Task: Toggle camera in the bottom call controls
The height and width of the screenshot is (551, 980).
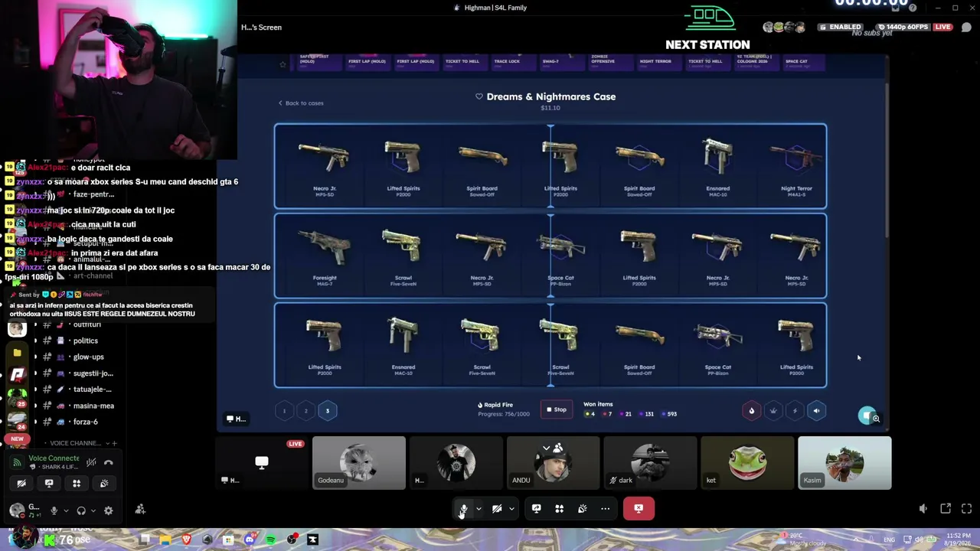Action: (x=497, y=509)
